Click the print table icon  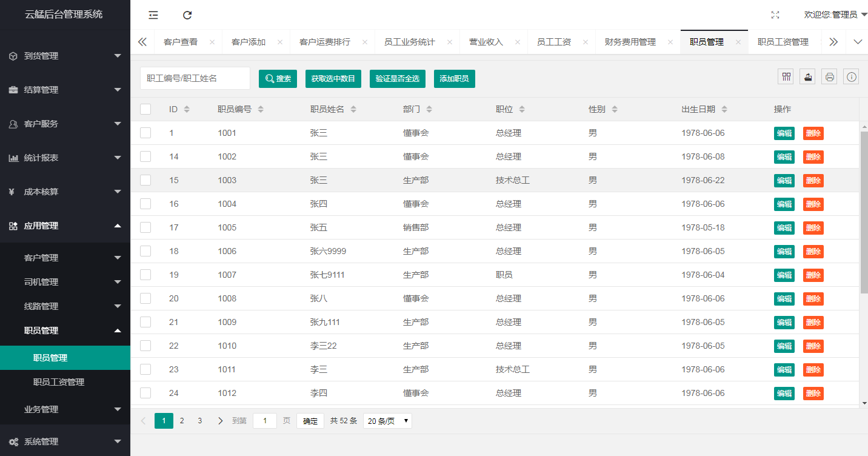click(x=829, y=77)
